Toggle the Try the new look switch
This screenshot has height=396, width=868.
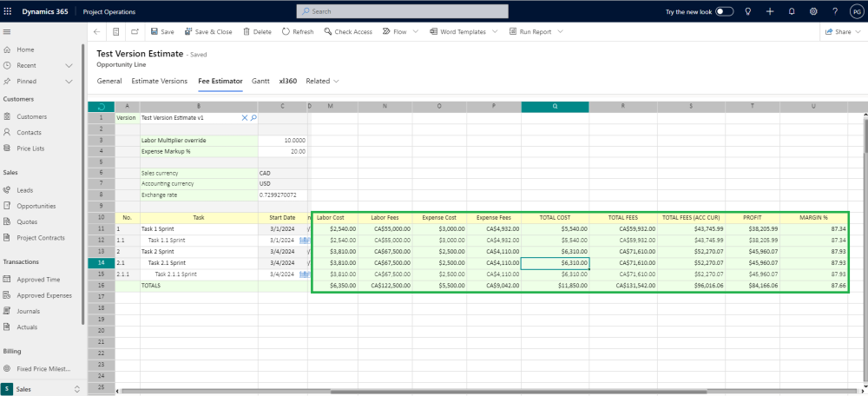point(724,11)
